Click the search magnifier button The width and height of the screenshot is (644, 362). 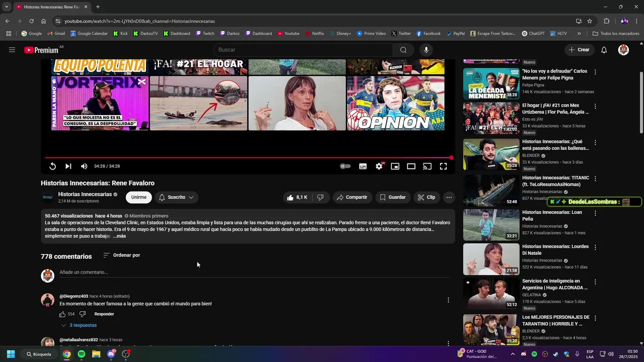[x=404, y=50]
